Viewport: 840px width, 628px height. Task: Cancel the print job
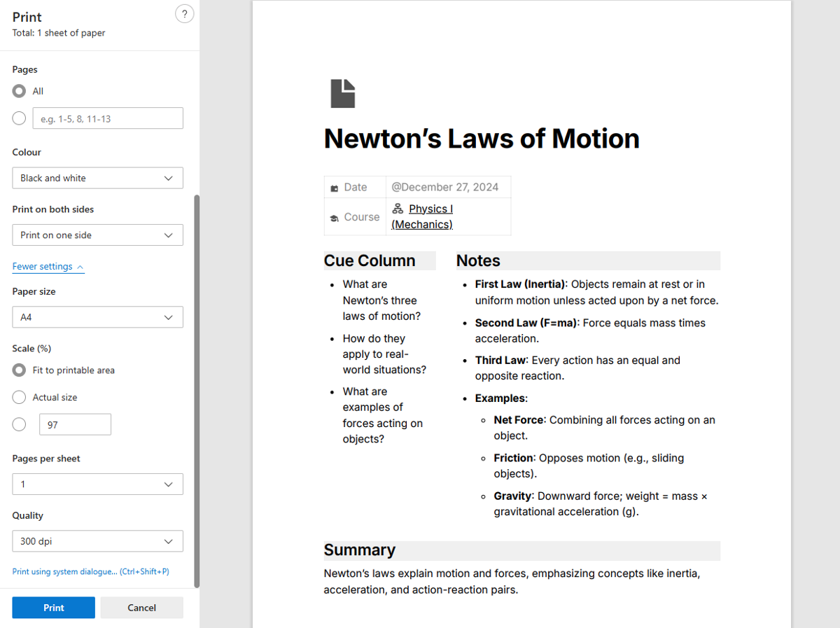tap(141, 607)
